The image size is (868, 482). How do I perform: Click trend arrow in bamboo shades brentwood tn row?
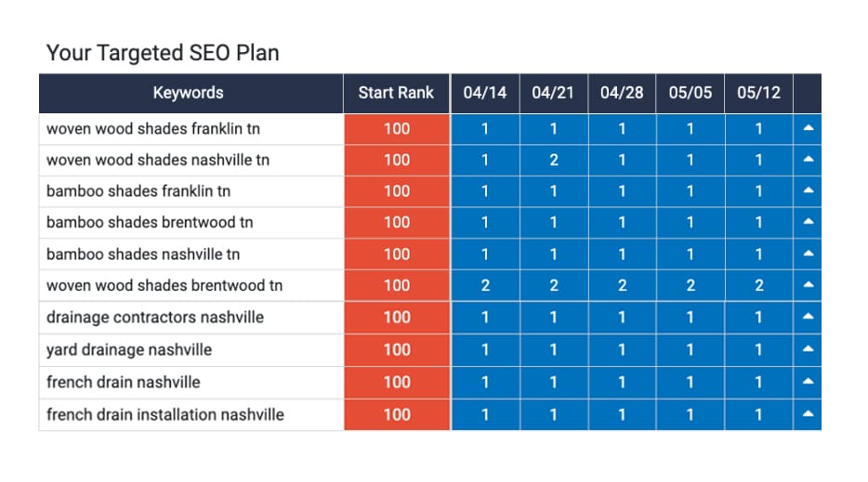808,223
